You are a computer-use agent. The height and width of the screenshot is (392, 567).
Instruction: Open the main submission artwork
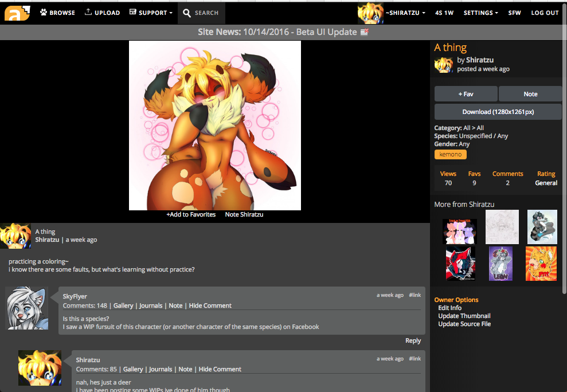[215, 125]
